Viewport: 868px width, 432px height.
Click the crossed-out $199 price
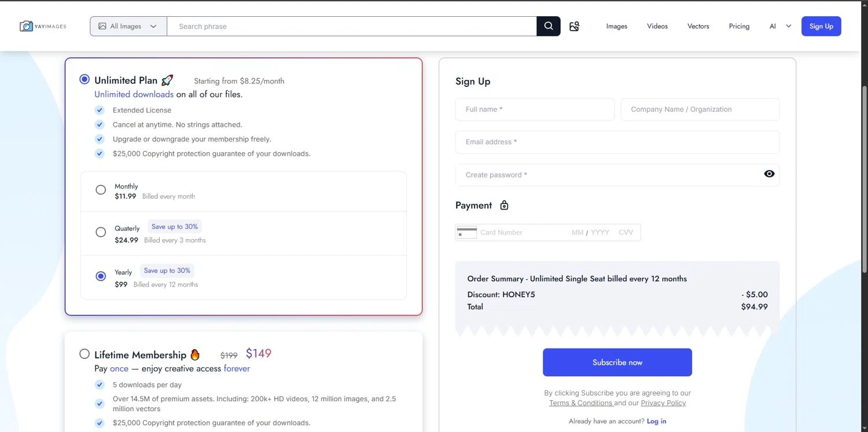click(x=229, y=355)
